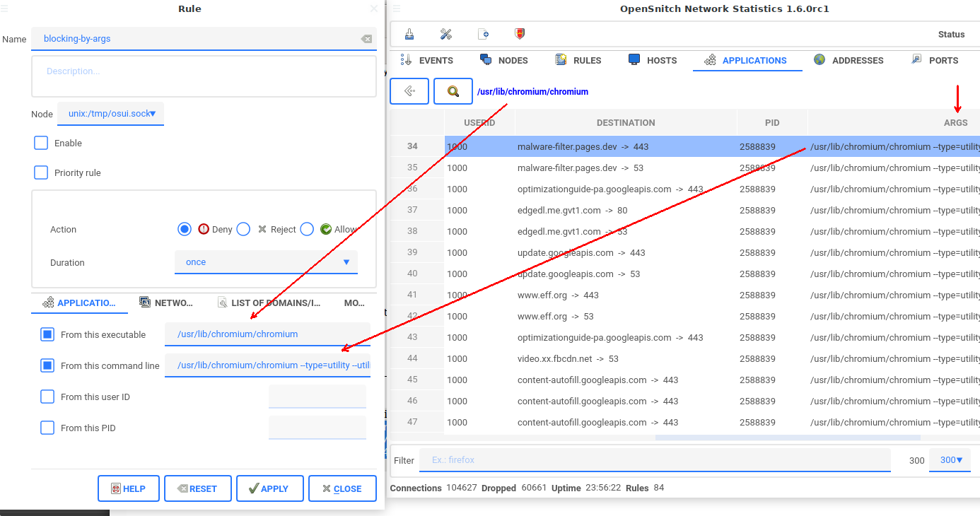Open the Duration dropdown showing once
980x516 pixels.
click(266, 262)
